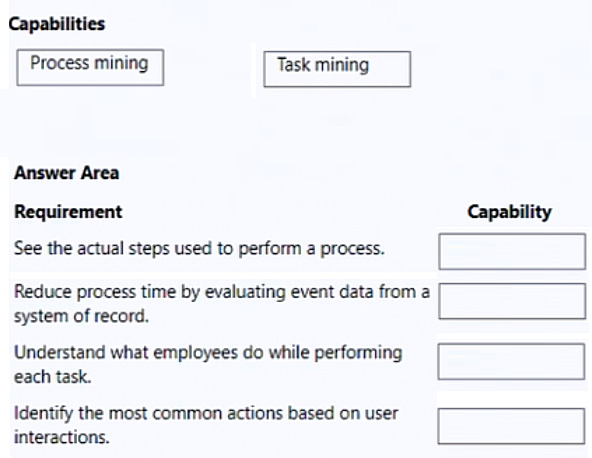Click the answer box for employees performing tasks
Image resolution: width=592 pixels, height=458 pixels.
click(x=512, y=361)
